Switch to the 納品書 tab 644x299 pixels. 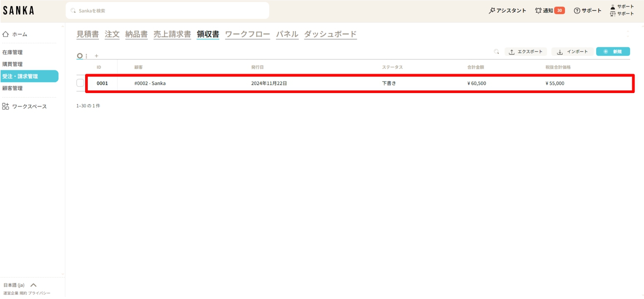[x=136, y=34]
